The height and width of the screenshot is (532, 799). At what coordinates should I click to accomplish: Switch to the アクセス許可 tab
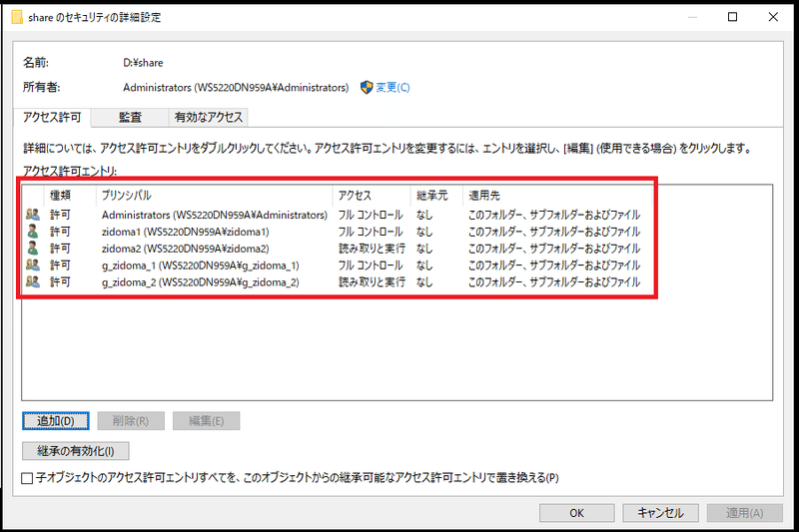52,117
